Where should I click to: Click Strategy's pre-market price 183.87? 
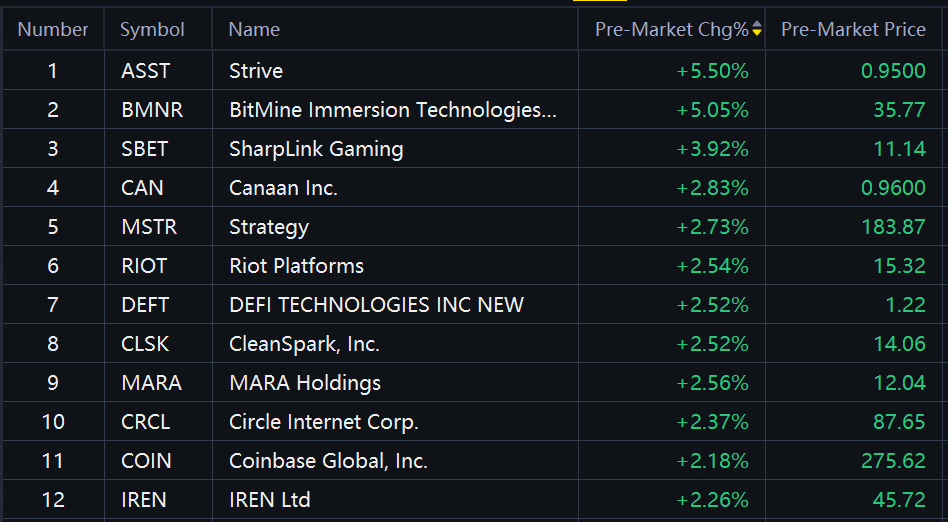(x=893, y=227)
